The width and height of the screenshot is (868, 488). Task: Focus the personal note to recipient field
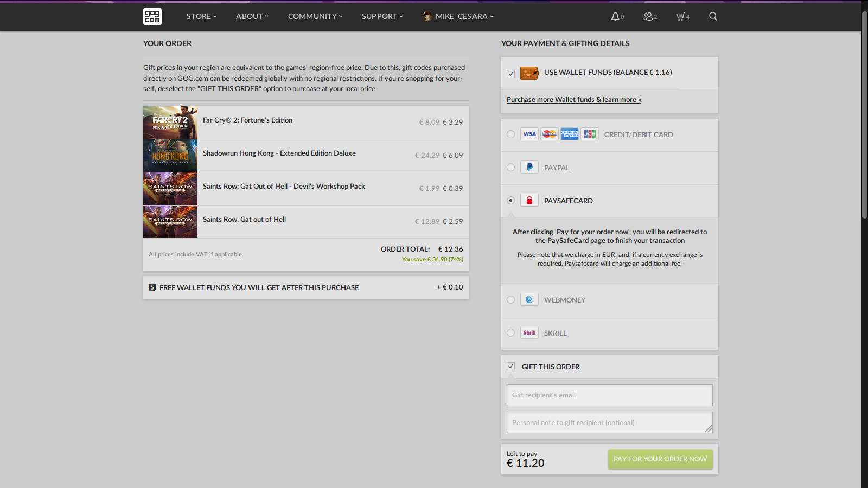pos(610,422)
